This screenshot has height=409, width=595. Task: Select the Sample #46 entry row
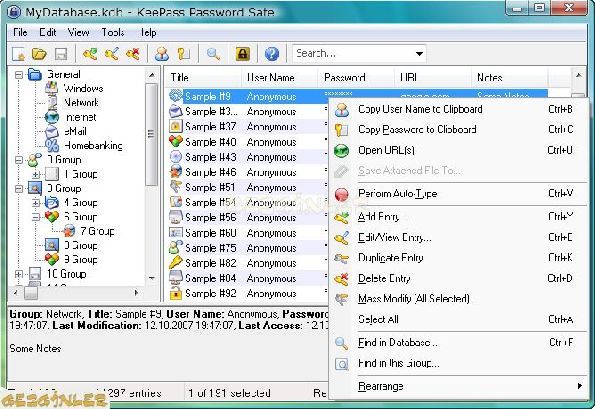(247, 172)
